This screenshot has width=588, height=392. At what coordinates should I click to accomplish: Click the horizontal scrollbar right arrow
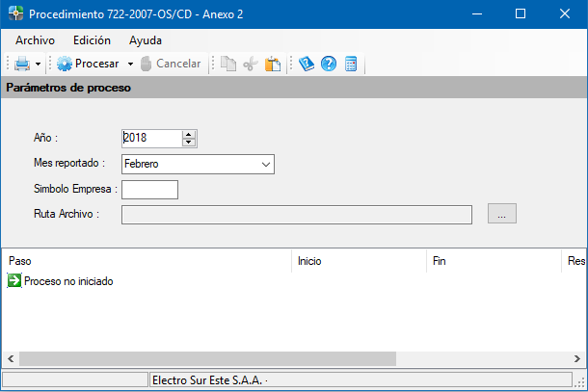pyautogui.click(x=578, y=358)
